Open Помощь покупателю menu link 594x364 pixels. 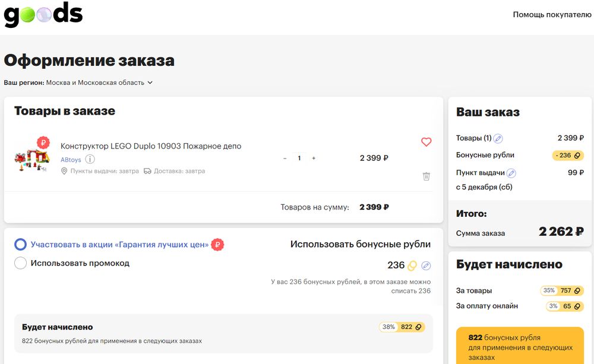coord(552,15)
